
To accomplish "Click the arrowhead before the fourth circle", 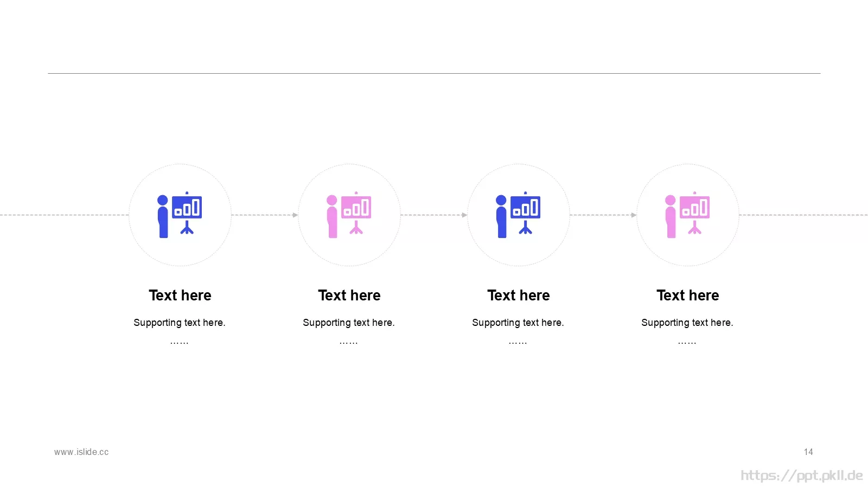I will 634,215.
